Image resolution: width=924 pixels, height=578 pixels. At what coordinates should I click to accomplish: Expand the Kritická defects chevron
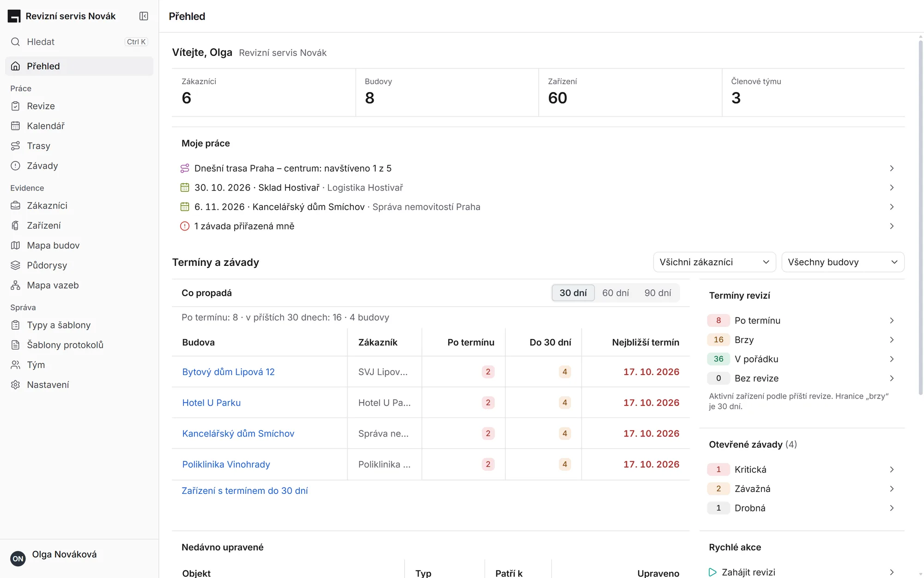[892, 469]
